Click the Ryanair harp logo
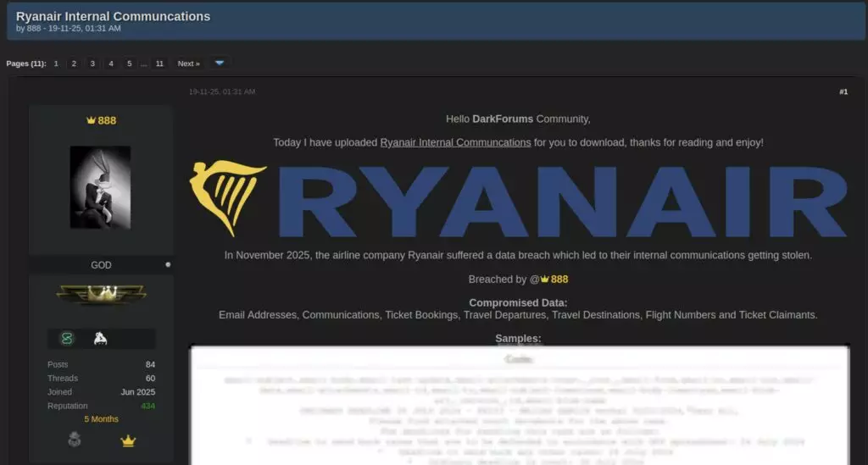This screenshot has width=868, height=465. [x=227, y=198]
